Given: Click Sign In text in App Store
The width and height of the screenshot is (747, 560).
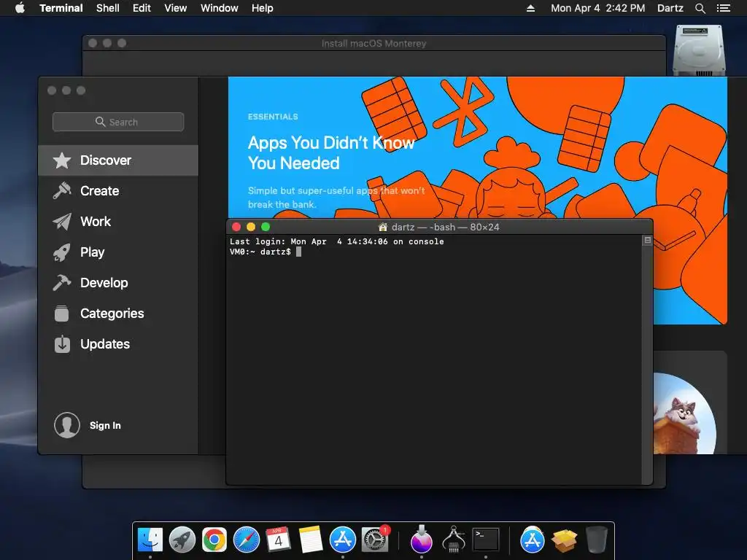Looking at the screenshot, I should 105,426.
